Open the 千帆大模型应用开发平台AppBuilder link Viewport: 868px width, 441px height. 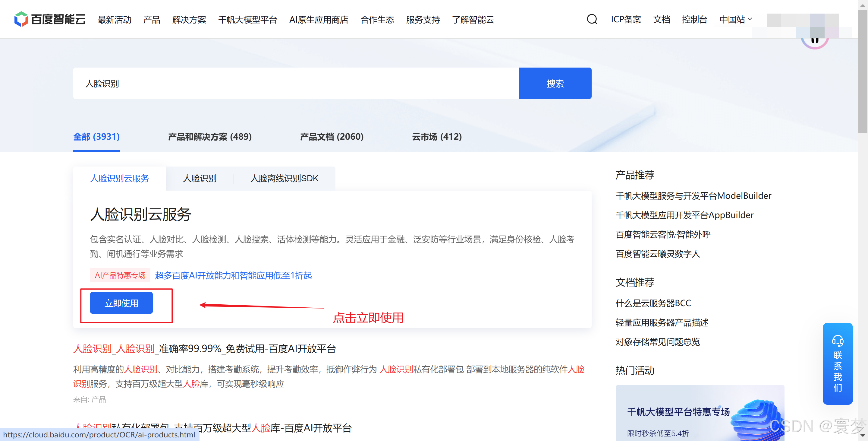click(x=684, y=215)
